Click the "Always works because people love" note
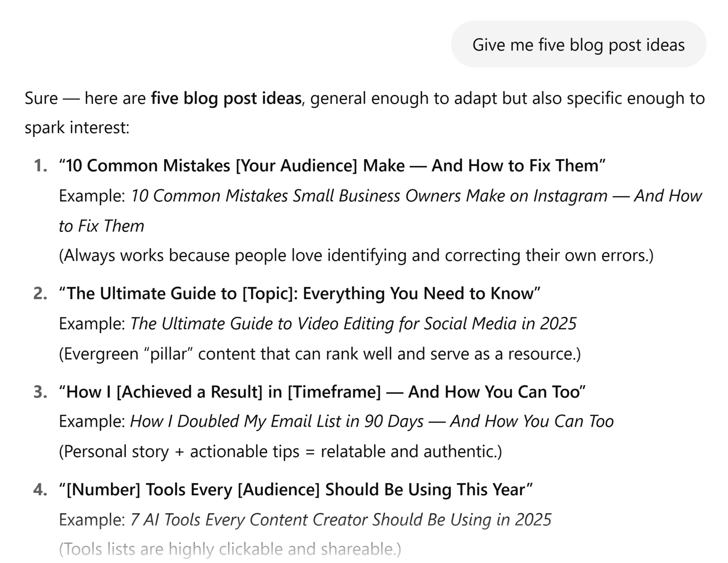728x563 pixels. [x=356, y=255]
